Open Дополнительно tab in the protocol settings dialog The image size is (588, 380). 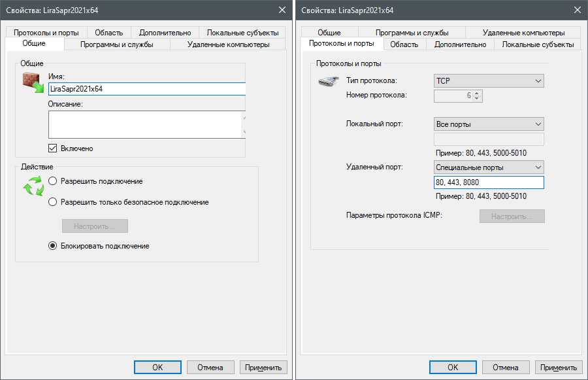[460, 44]
